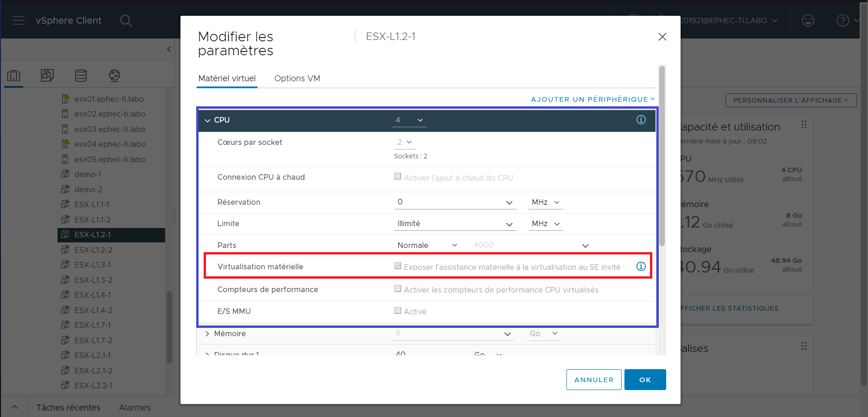Select ESX-L1.1-2 in the tree
This screenshot has width=868, height=417.
pyautogui.click(x=93, y=220)
